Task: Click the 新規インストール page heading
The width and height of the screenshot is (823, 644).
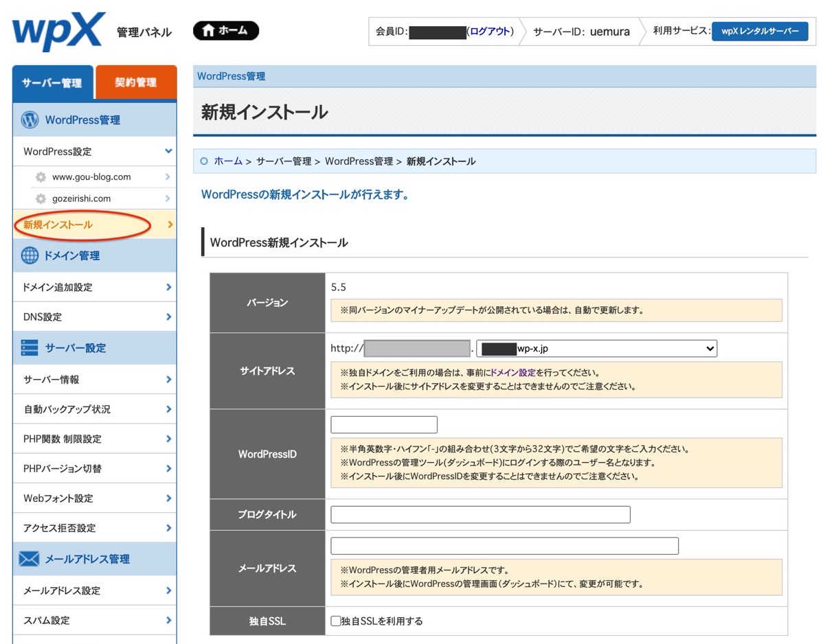Action: pyautogui.click(x=264, y=112)
